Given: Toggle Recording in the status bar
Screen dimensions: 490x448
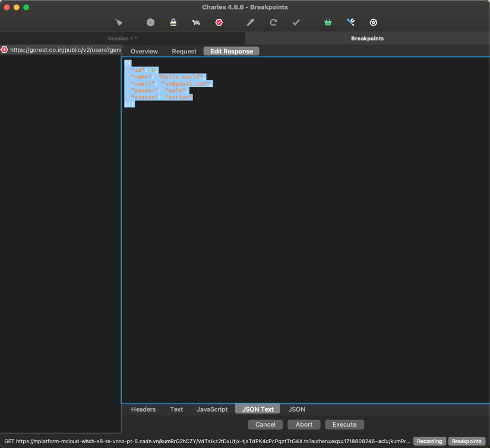Looking at the screenshot, I should pos(429,441).
